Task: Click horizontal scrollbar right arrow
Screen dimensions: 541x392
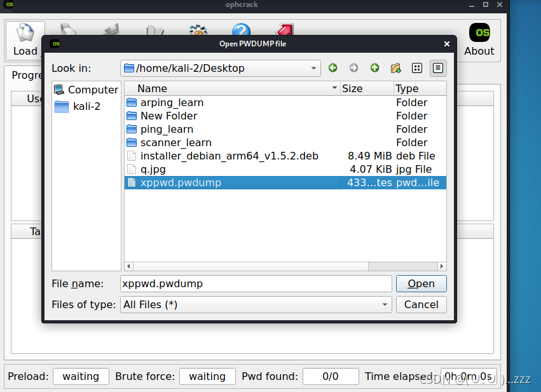Action: [442, 266]
